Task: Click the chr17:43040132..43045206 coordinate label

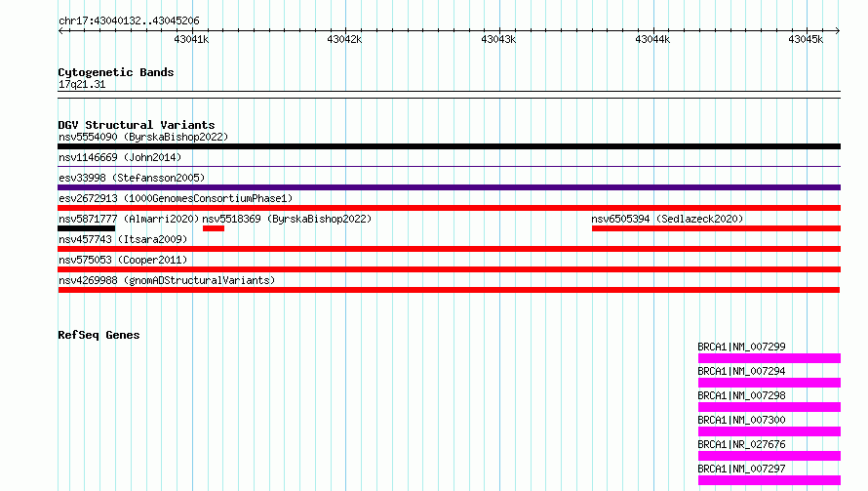Action: pyautogui.click(x=129, y=21)
